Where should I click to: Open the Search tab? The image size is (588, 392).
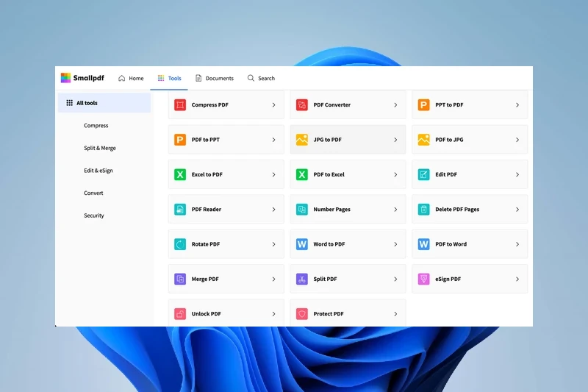pos(261,78)
